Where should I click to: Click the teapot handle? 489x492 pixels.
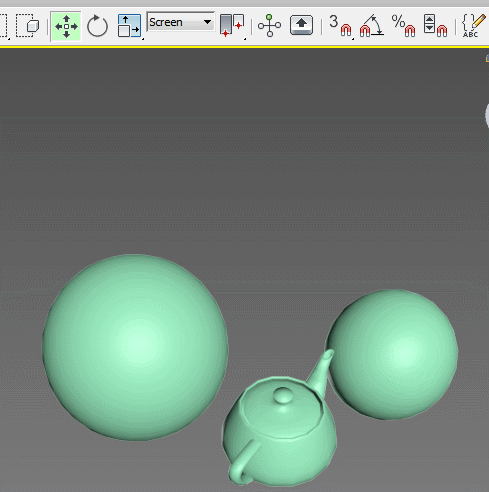[241, 463]
